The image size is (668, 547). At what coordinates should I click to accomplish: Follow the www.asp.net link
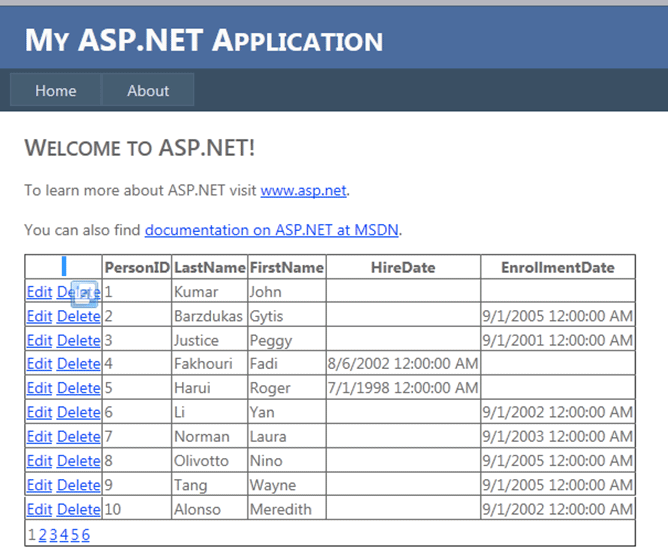point(303,190)
